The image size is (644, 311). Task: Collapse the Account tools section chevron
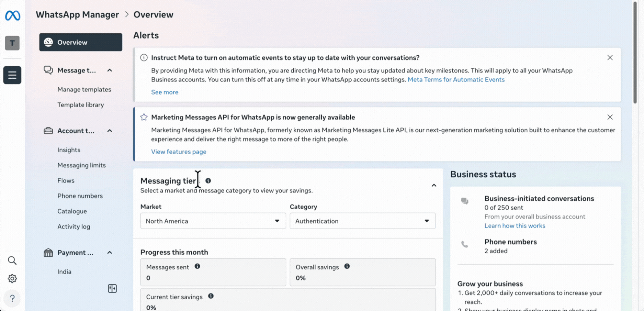pos(110,131)
